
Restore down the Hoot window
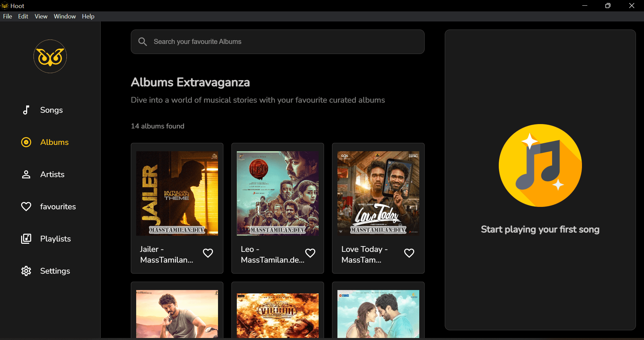pyautogui.click(x=608, y=6)
